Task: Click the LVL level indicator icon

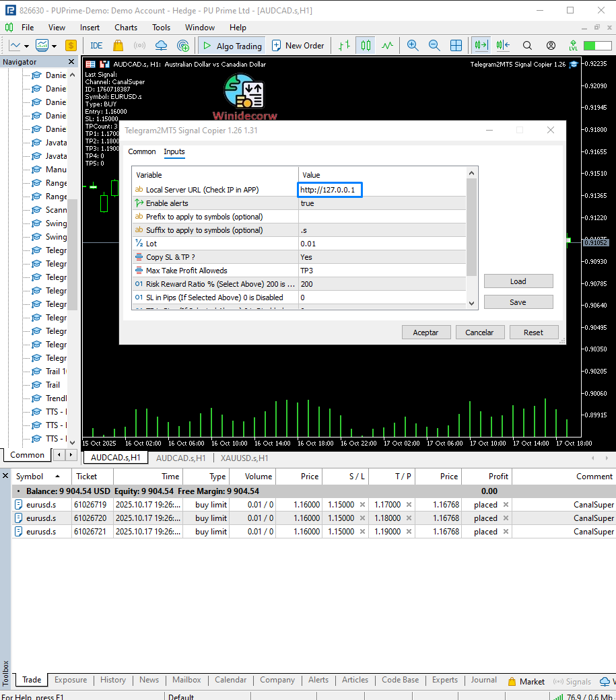Action: [x=573, y=46]
